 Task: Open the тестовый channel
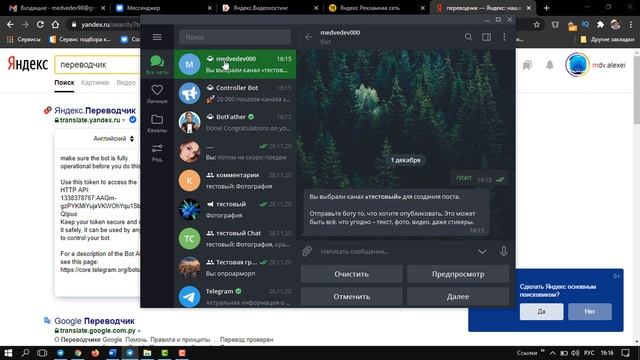pyautogui.click(x=235, y=209)
